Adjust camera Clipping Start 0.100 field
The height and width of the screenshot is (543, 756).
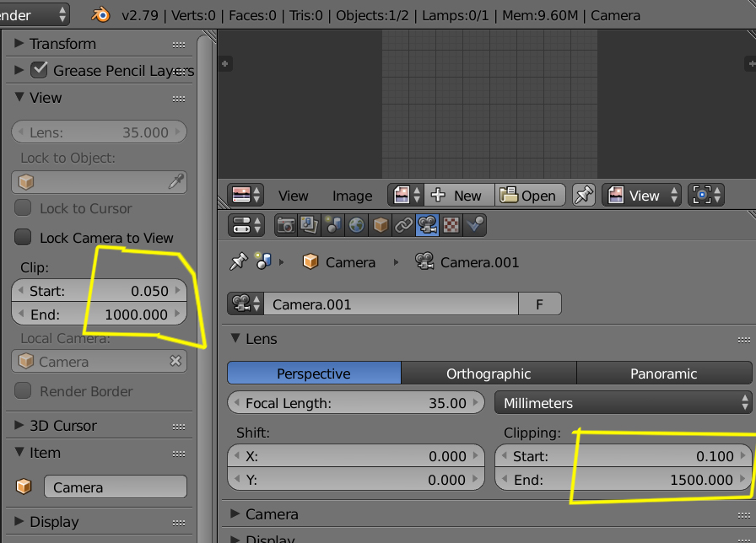click(x=623, y=455)
